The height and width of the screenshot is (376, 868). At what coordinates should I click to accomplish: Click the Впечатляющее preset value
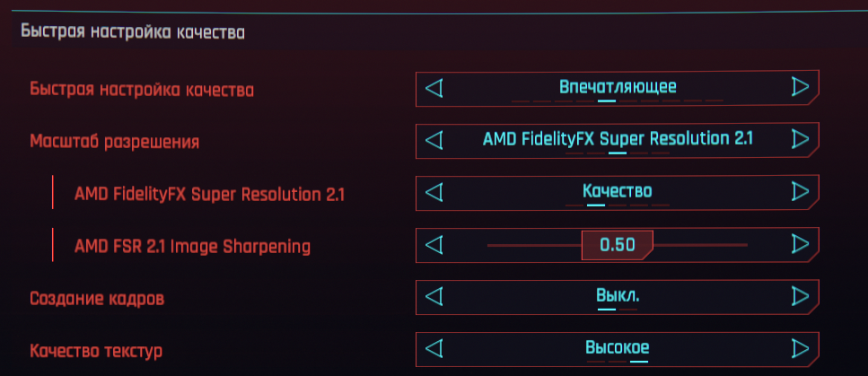(618, 87)
